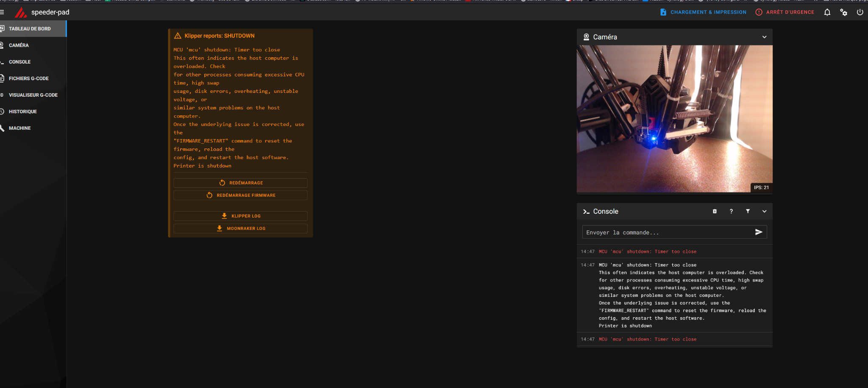Download the Klipper log
The width and height of the screenshot is (868, 388).
pos(240,216)
